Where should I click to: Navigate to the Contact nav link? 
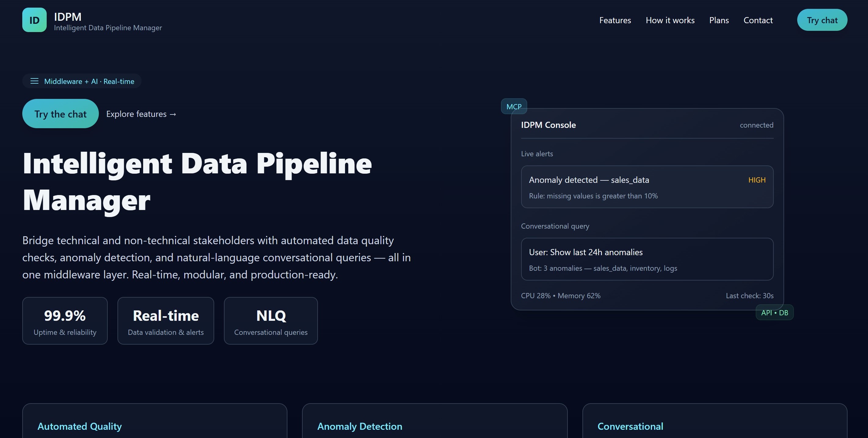click(x=758, y=20)
